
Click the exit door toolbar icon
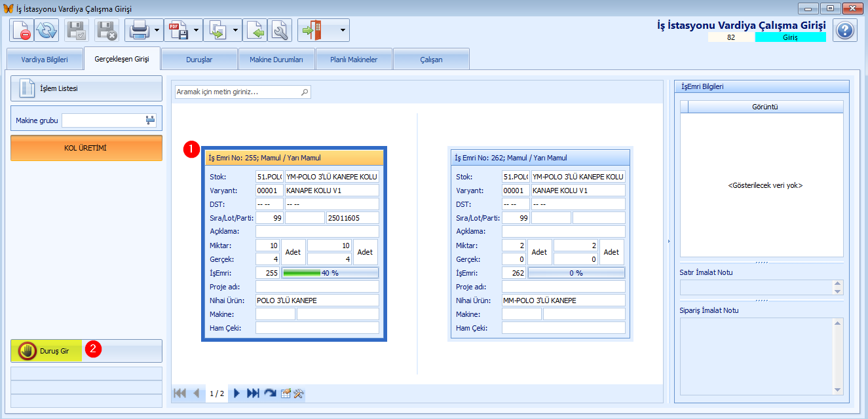314,30
